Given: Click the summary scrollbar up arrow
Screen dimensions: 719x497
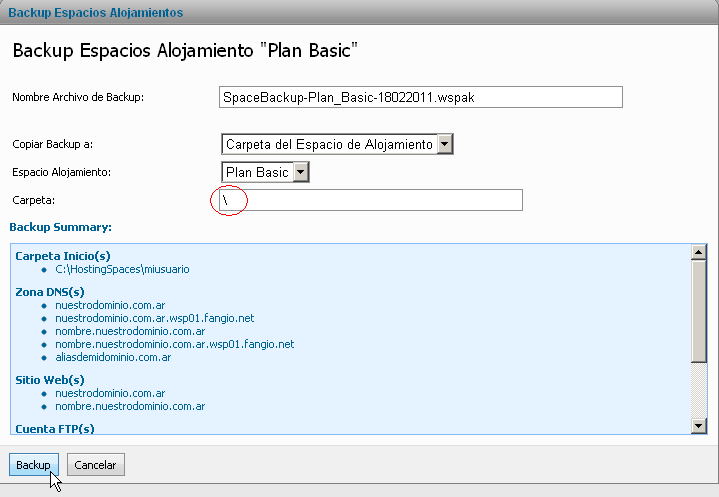Looking at the screenshot, I should coord(699,252).
